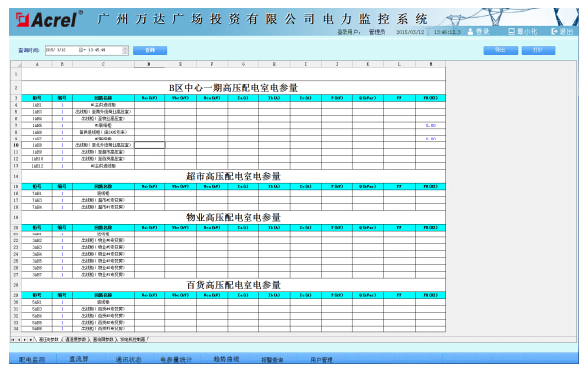Open the 电参量统计 bottom menu

click(x=176, y=359)
